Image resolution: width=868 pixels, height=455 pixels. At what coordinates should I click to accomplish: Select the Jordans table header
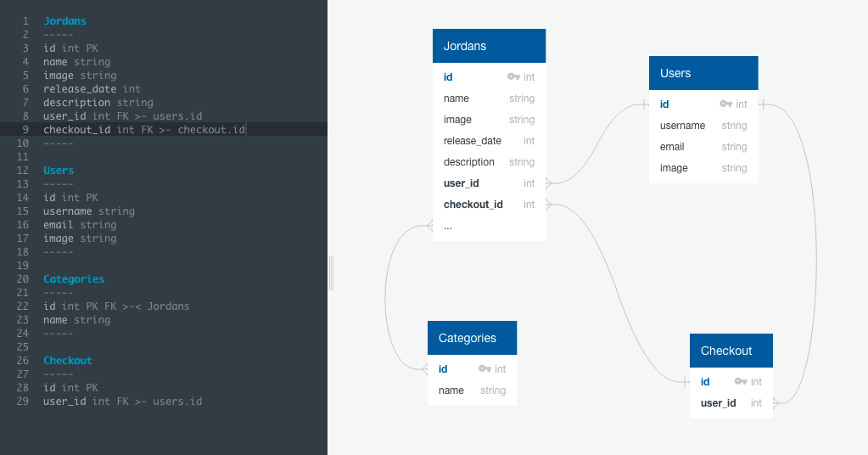489,46
